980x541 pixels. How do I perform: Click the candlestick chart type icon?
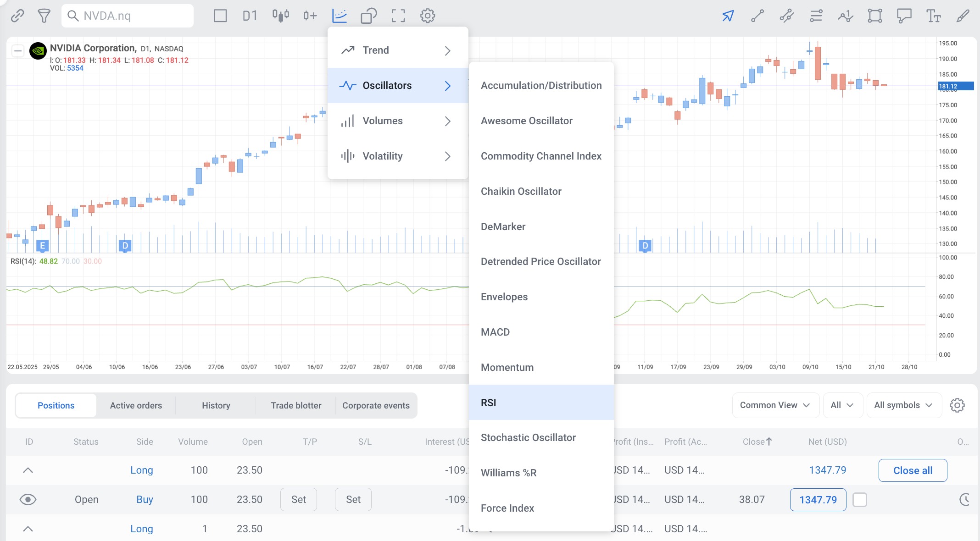280,16
